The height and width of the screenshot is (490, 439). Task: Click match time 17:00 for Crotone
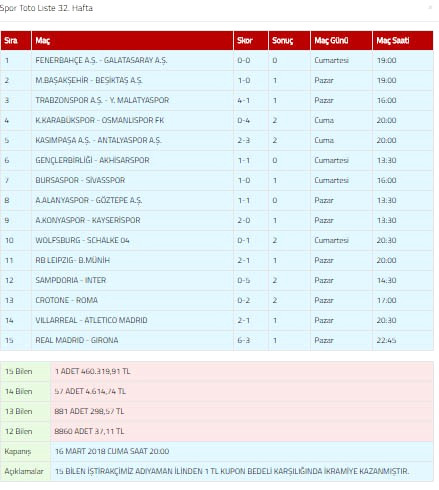pyautogui.click(x=386, y=300)
